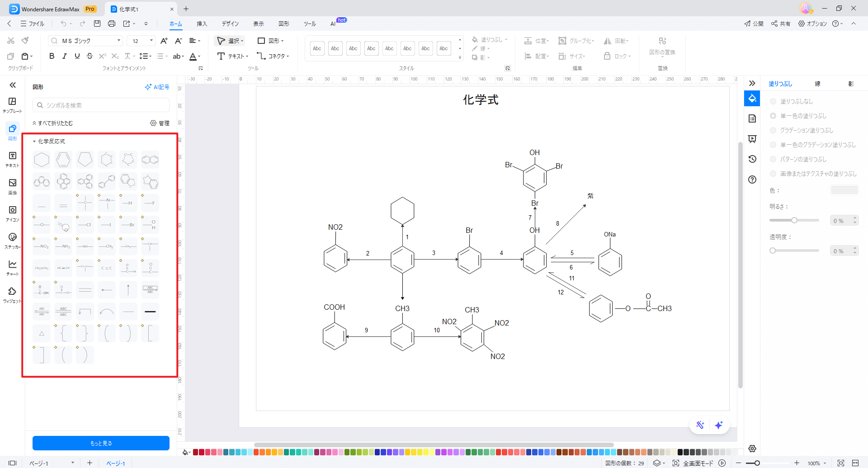This screenshot has width=868, height=468.
Task: Click the fill color swatch box
Action: point(844,190)
